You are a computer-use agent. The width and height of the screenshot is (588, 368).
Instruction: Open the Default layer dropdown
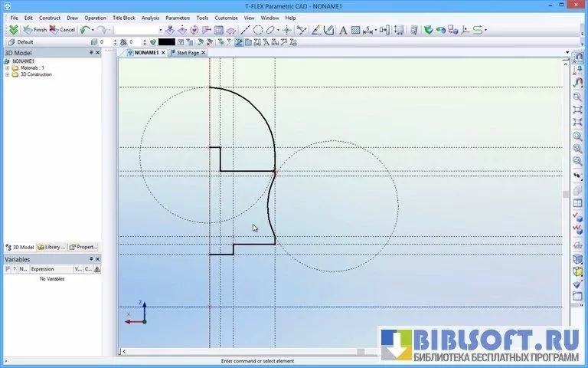click(x=46, y=42)
